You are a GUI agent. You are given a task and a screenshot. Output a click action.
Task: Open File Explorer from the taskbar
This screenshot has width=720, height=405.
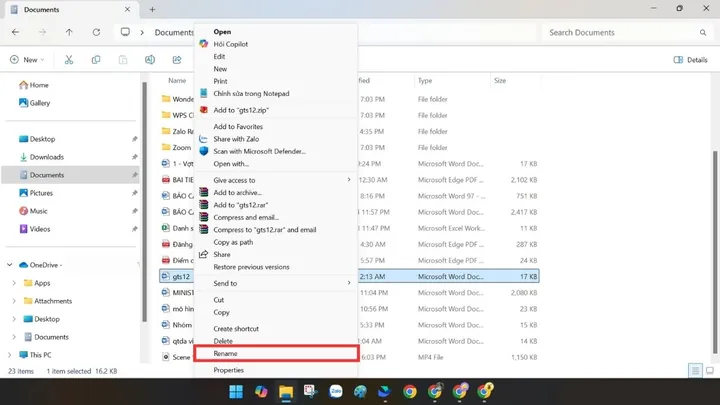coord(286,392)
